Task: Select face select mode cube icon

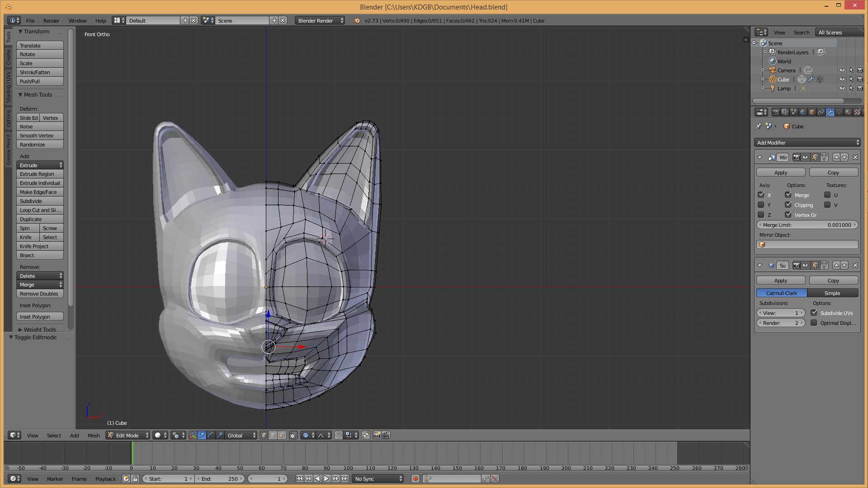Action: point(282,435)
